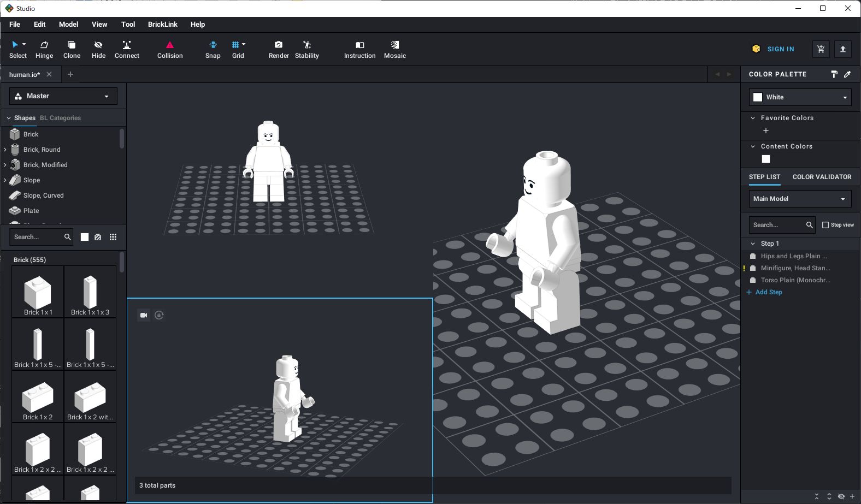Open the White color dropdown
The image size is (861, 504).
pos(800,97)
